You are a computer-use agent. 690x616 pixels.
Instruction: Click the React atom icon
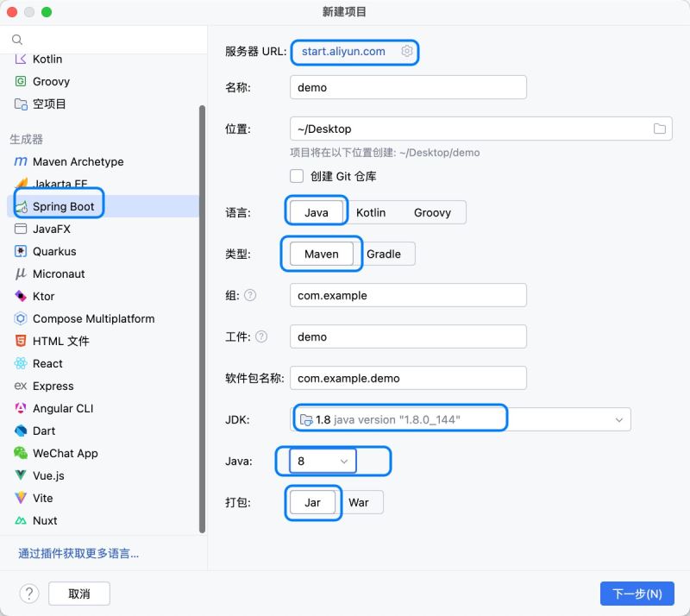point(21,363)
